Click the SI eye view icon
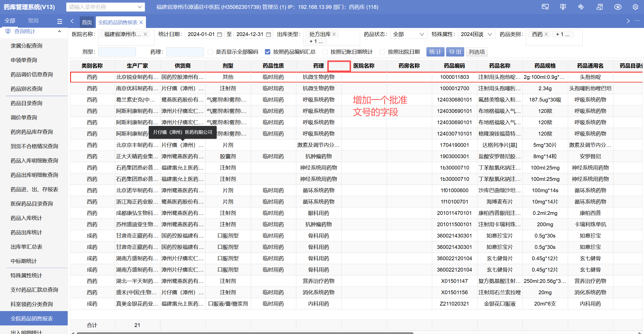The image size is (644, 334). (x=545, y=7)
